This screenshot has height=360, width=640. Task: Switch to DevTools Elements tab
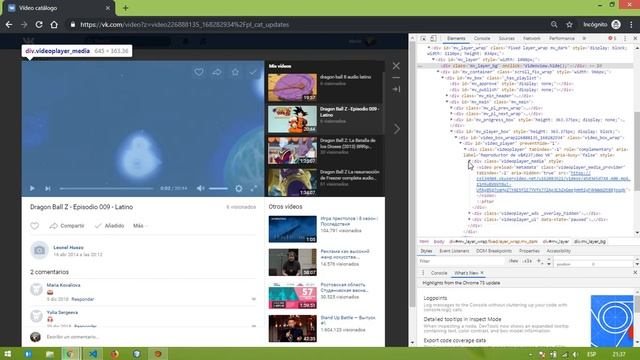(456, 38)
